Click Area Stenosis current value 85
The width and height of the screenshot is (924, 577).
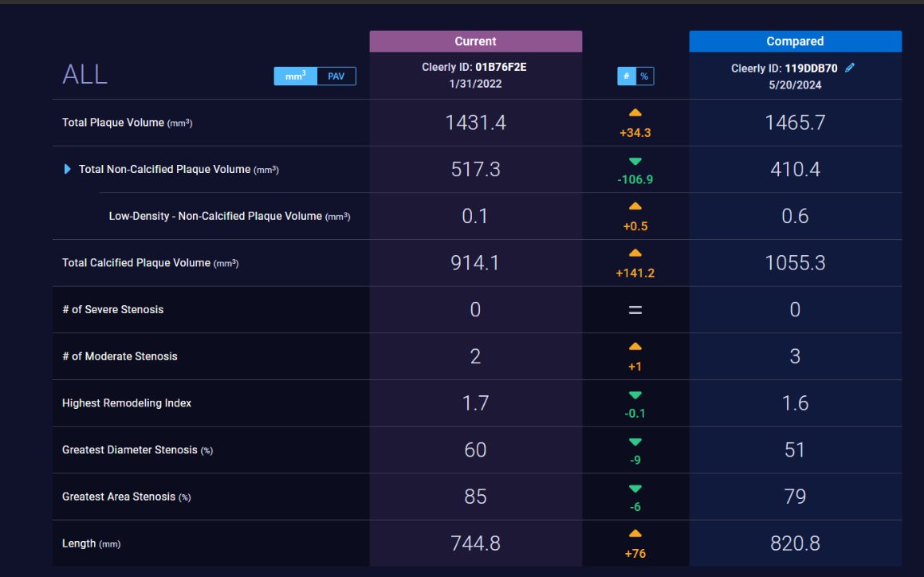(476, 497)
